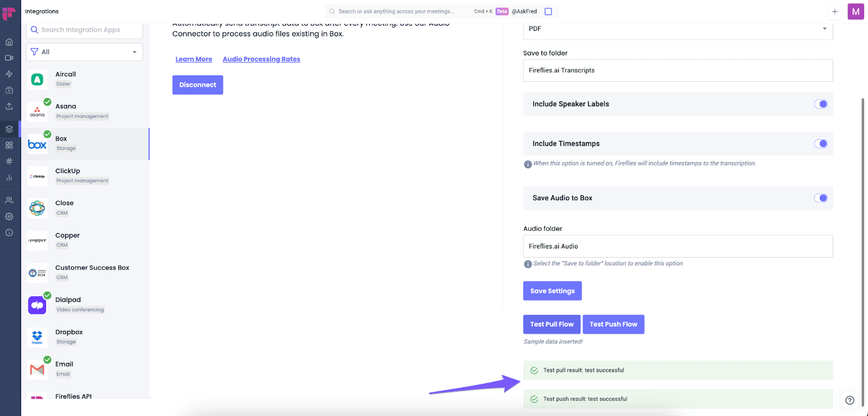Go to Home via house icon

pos(9,42)
